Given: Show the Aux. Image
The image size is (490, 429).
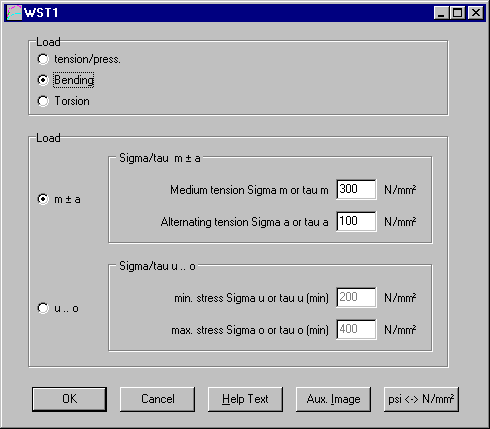Looking at the screenshot, I should pos(333,399).
